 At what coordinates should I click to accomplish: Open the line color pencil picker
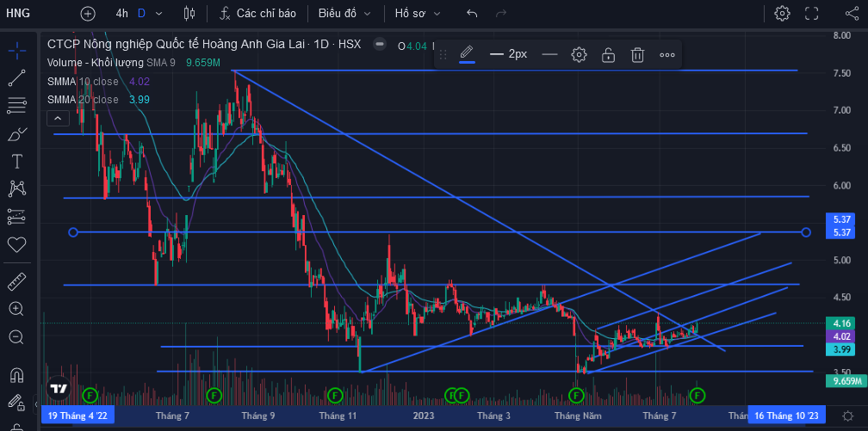point(467,54)
